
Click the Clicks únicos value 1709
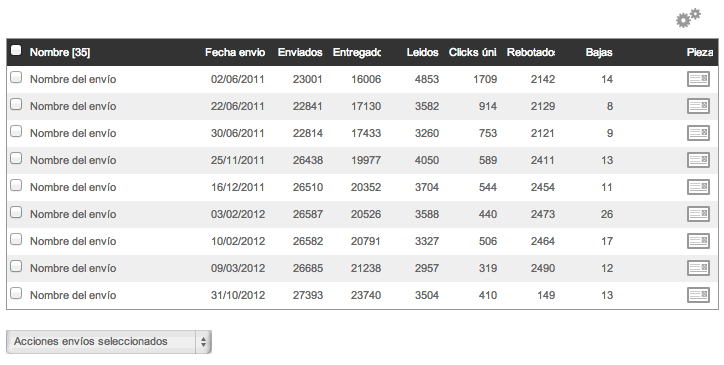[x=485, y=79]
